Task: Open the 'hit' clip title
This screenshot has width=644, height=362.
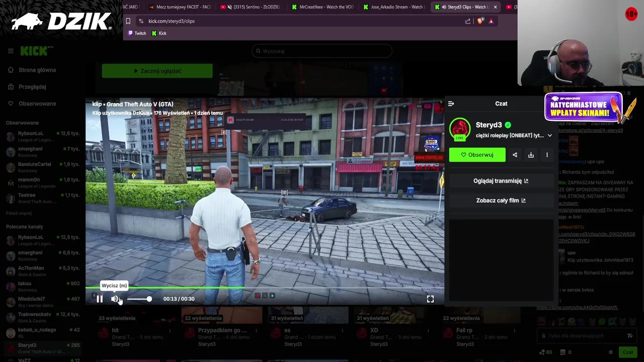Action: (x=115, y=330)
